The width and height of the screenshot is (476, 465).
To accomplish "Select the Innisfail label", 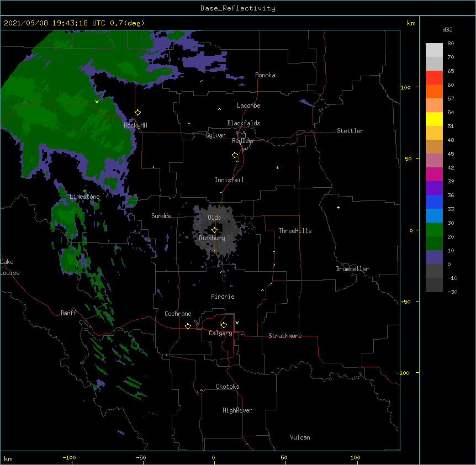I will (229, 180).
